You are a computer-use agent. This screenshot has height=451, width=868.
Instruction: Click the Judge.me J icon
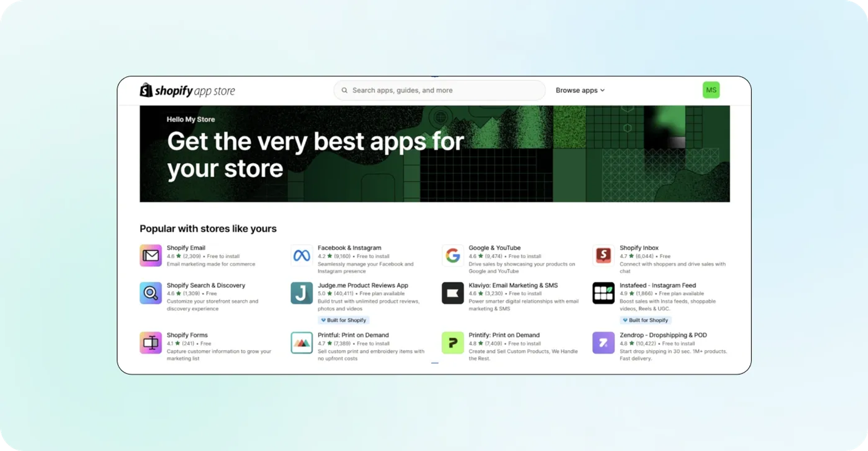(x=302, y=293)
